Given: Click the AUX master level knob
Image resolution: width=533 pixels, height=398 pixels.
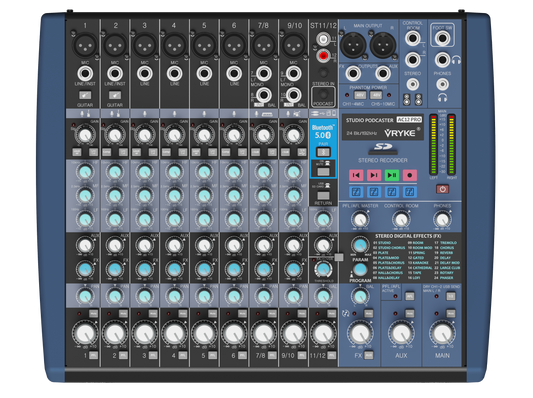Looking at the screenshot, I should click(x=401, y=333).
